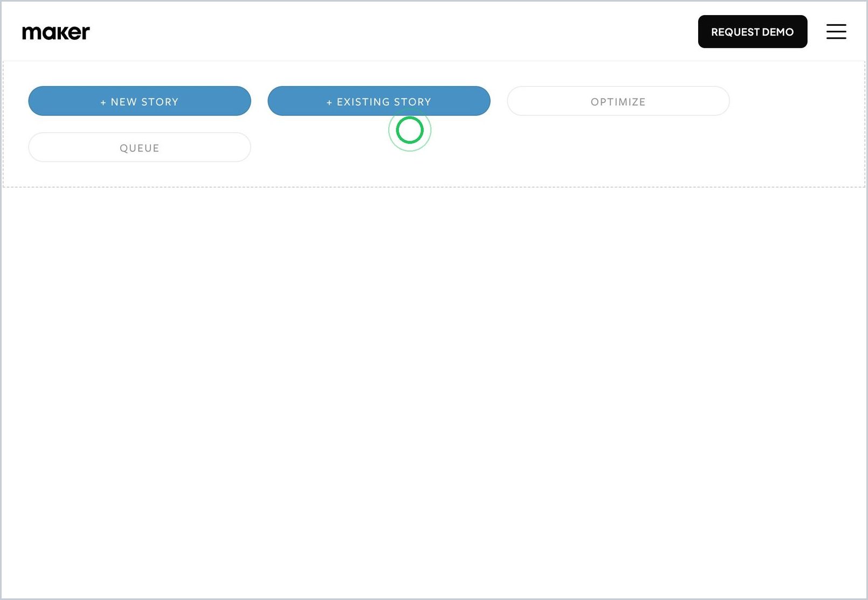Image resolution: width=868 pixels, height=600 pixels.
Task: Create a new story with + New Story
Action: coord(140,101)
